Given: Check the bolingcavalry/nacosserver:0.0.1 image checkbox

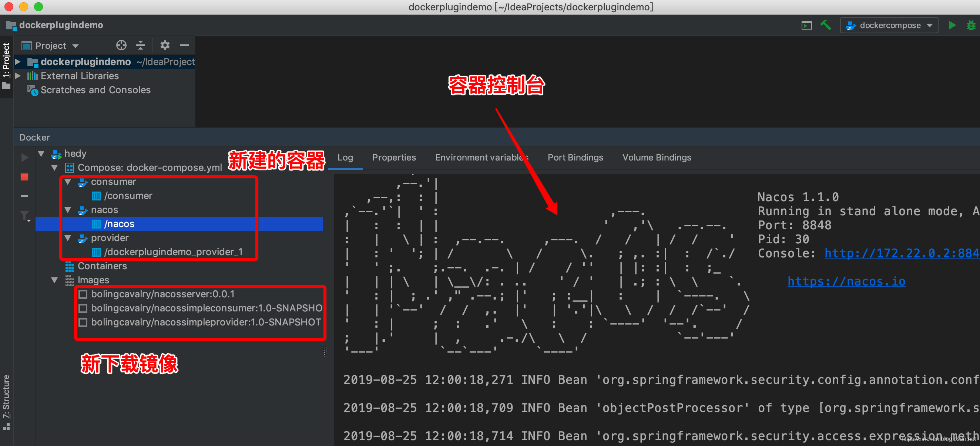Looking at the screenshot, I should (83, 294).
